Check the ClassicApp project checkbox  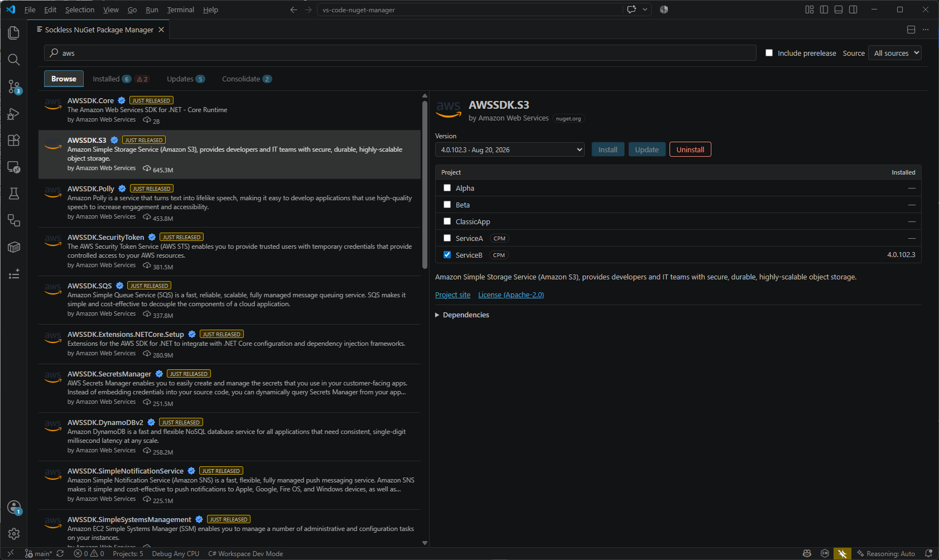pyautogui.click(x=447, y=221)
